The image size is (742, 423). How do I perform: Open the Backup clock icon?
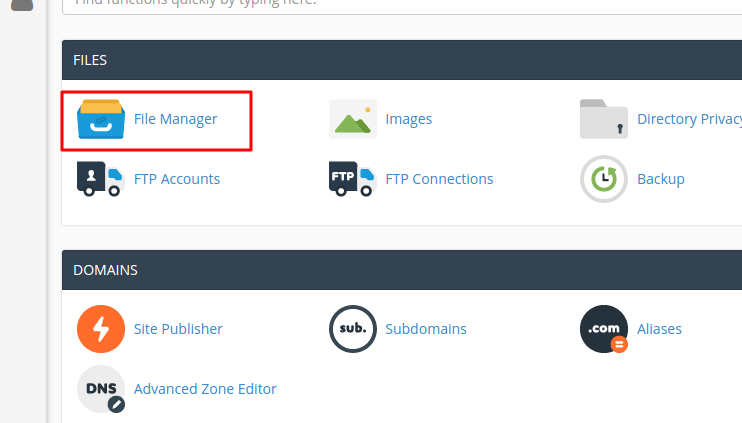[604, 179]
